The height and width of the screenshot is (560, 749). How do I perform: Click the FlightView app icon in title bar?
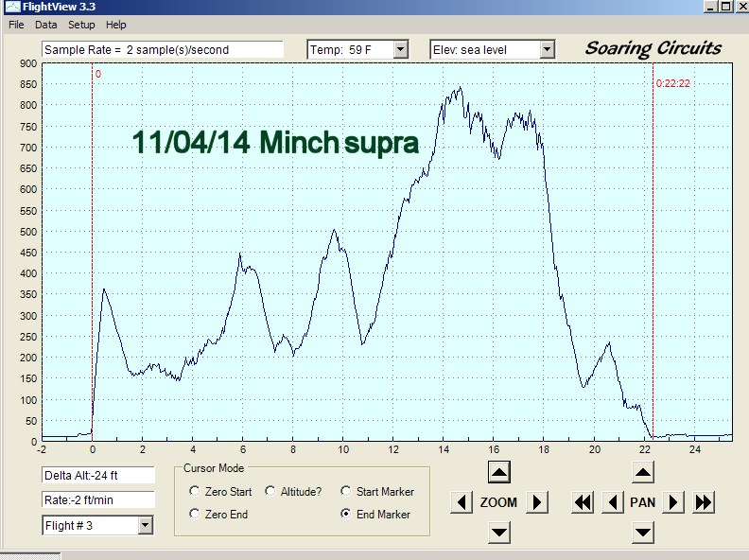[x=12, y=7]
